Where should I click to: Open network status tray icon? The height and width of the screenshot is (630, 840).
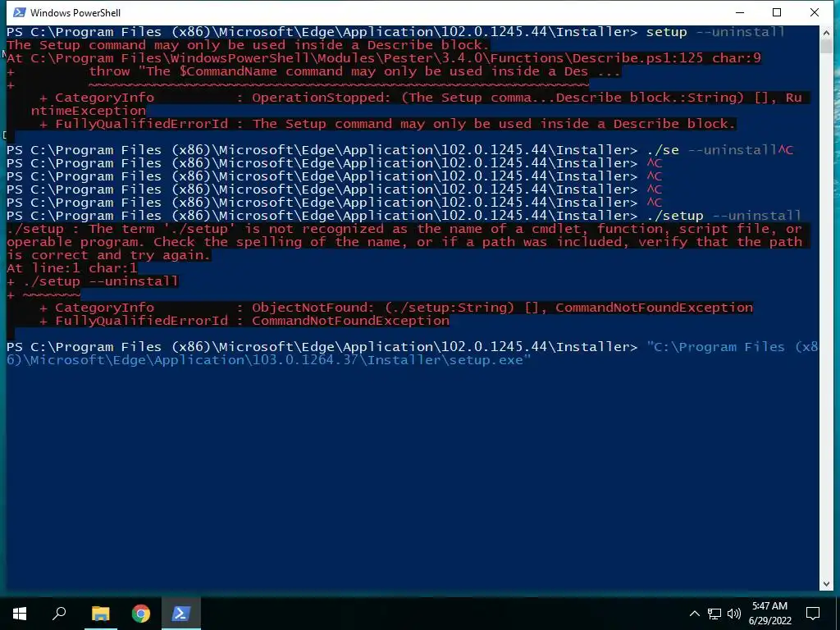714,614
